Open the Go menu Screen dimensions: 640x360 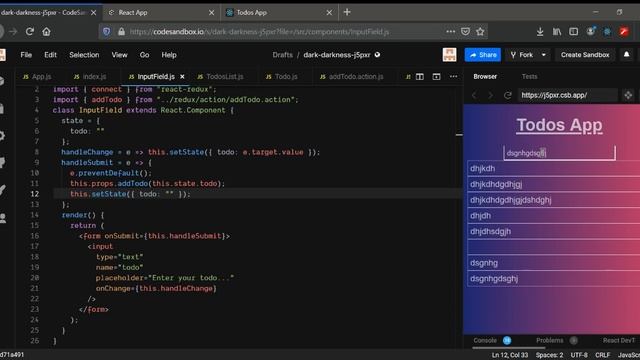tap(144, 55)
